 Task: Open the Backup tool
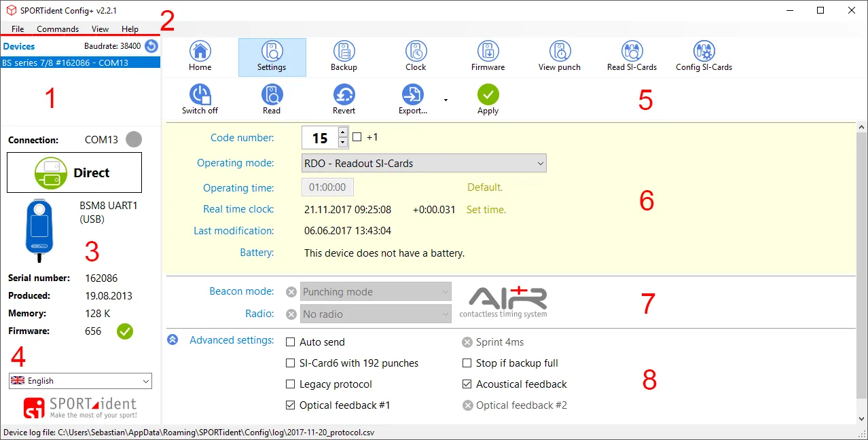click(344, 51)
